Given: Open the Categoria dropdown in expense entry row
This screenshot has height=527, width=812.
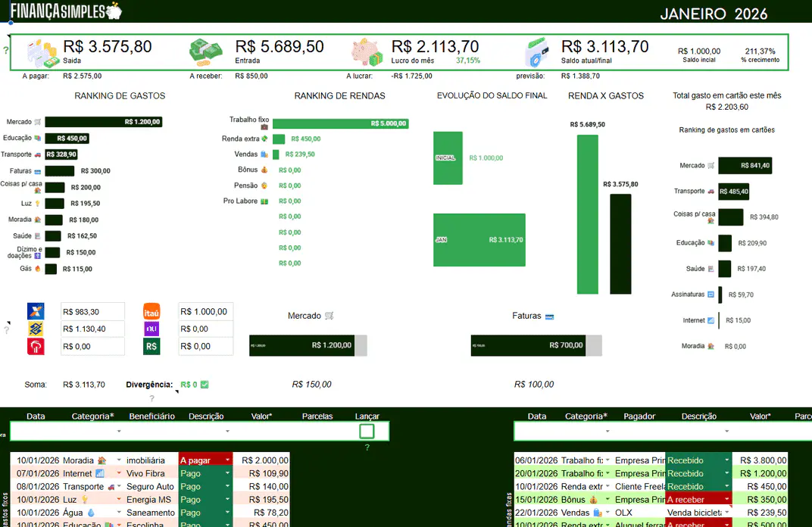Looking at the screenshot, I should point(119,432).
